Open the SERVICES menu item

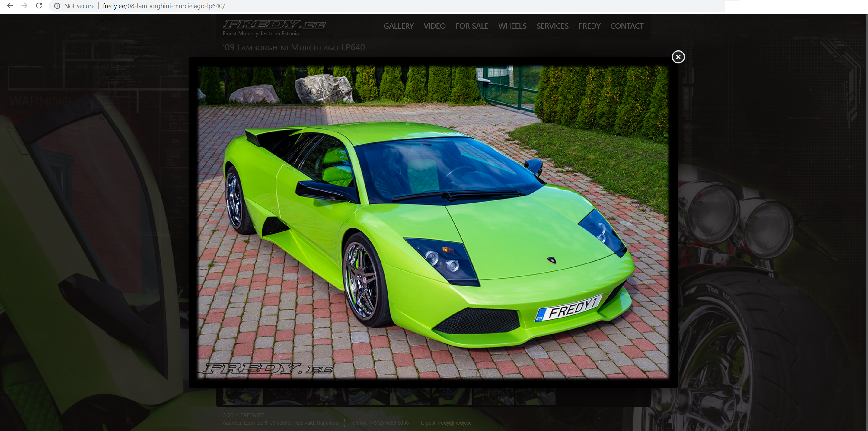tap(552, 26)
